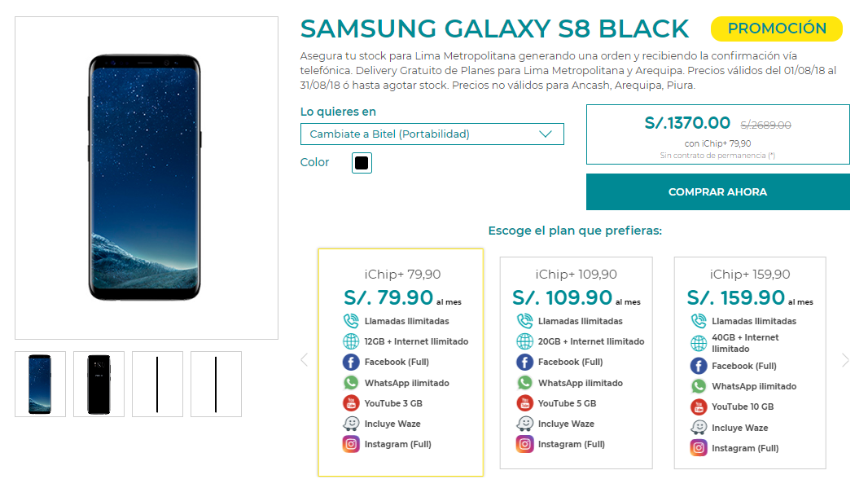Image resolution: width=868 pixels, height=488 pixels.
Task: View the back-of-phone thumbnail image
Action: tap(99, 384)
